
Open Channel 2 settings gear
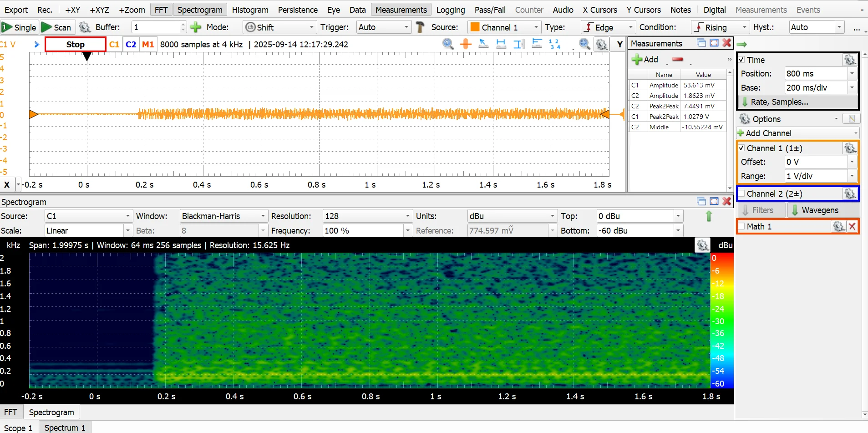click(850, 194)
